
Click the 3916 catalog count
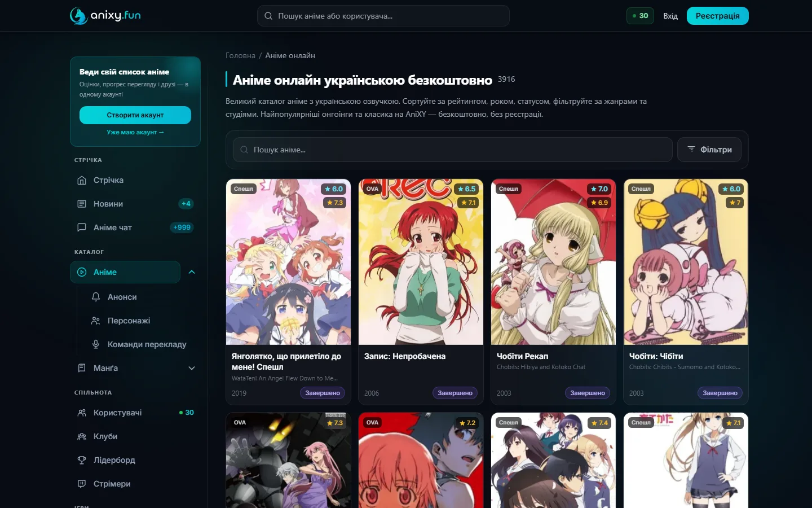coord(506,80)
